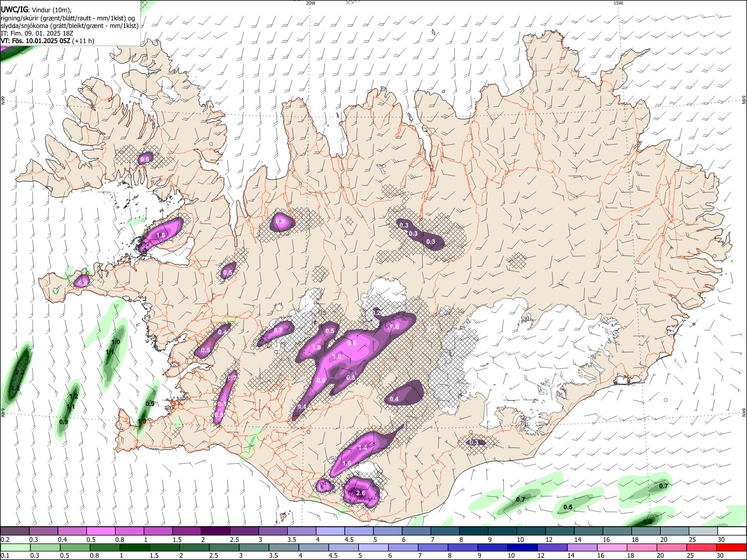Select the bottom-row red swatch from 25 to 30
This screenshot has height=560, width=747.
coord(701,548)
